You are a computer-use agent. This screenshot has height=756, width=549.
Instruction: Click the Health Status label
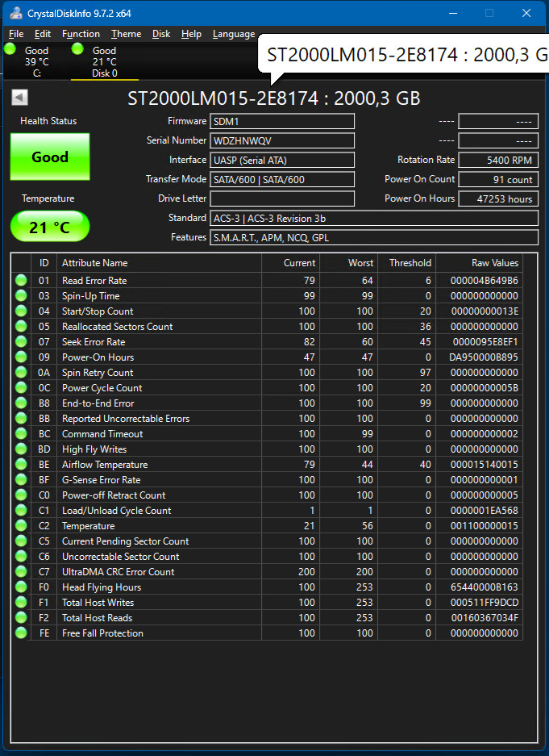point(48,121)
